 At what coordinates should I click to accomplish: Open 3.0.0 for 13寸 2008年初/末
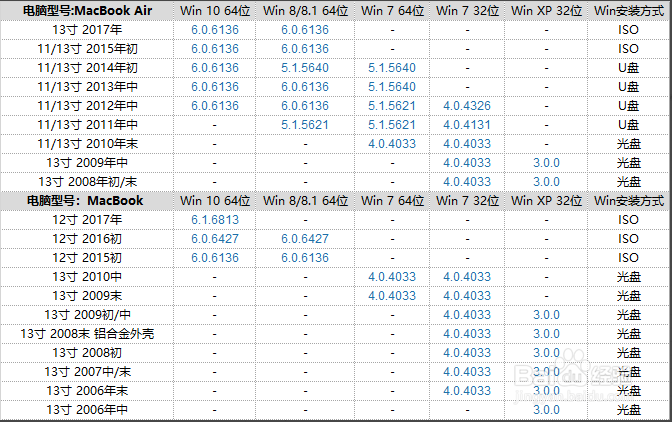click(546, 182)
